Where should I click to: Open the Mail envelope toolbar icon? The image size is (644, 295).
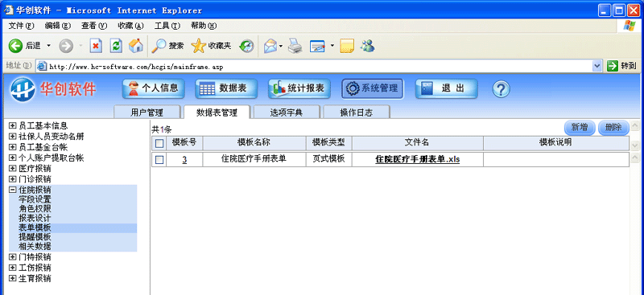click(270, 46)
